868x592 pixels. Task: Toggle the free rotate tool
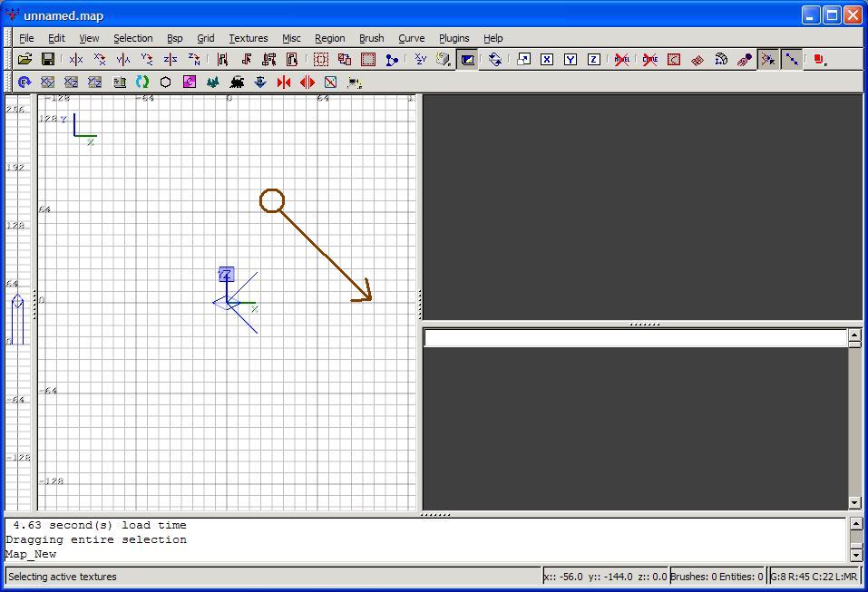tap(495, 59)
